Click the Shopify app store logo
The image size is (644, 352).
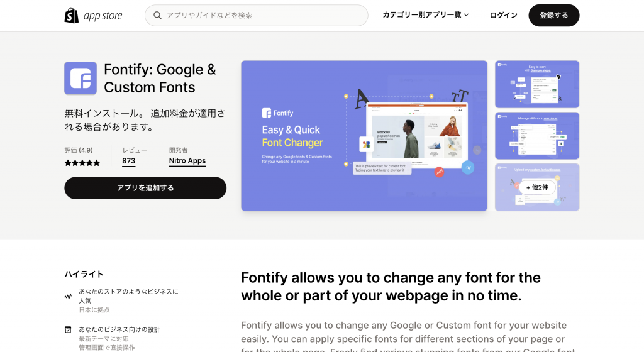(93, 16)
